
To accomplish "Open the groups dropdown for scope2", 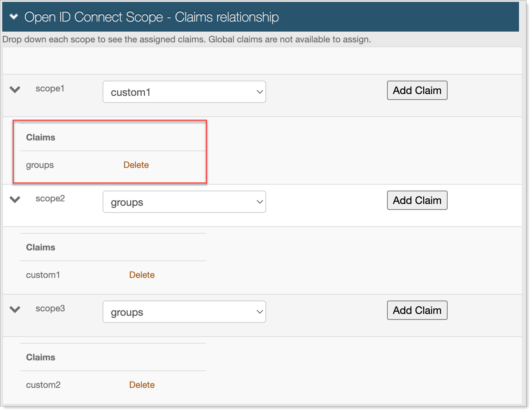I will pyautogui.click(x=184, y=202).
